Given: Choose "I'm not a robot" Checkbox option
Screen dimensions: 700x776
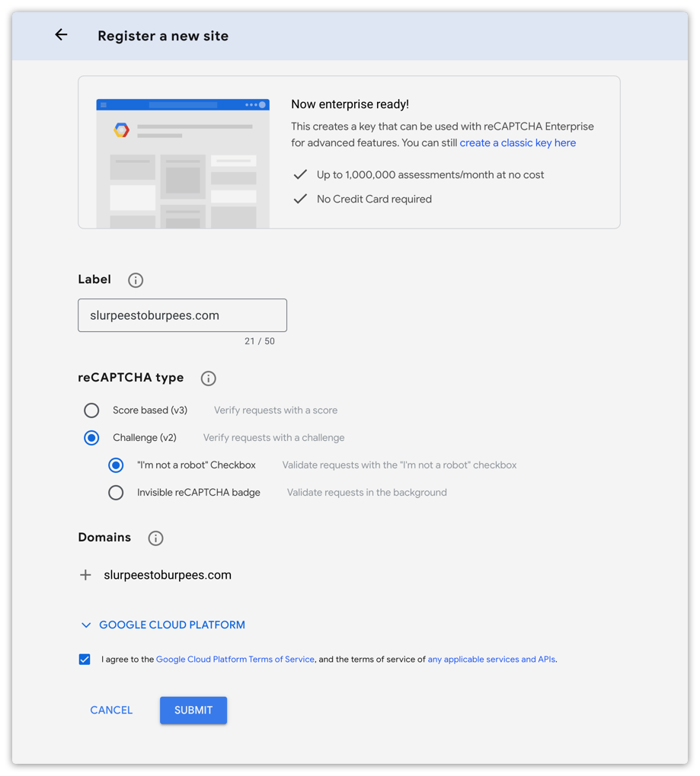Looking at the screenshot, I should (x=116, y=465).
